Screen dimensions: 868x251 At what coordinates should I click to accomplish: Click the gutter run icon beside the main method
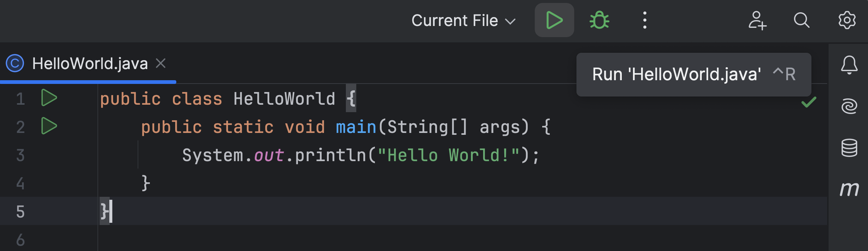[49, 126]
